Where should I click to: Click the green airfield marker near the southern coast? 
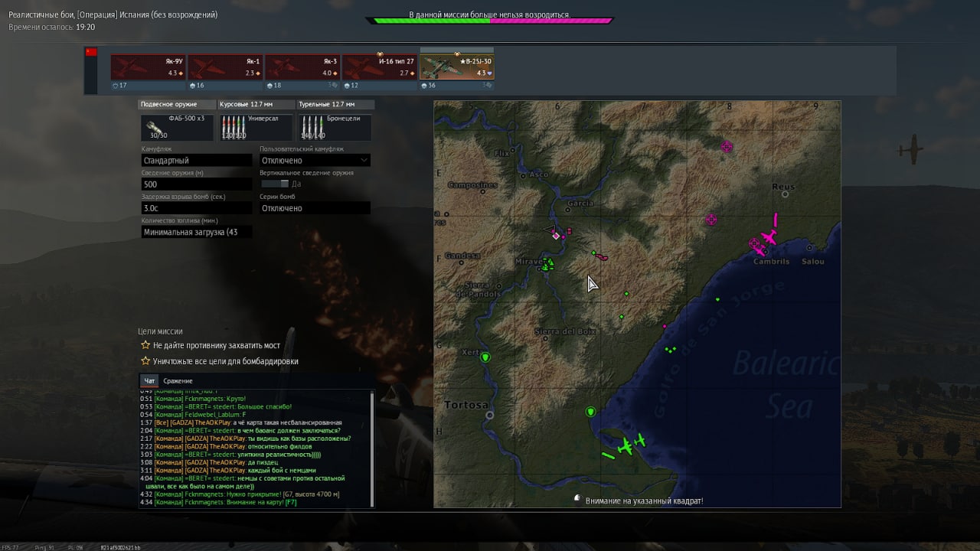click(590, 412)
